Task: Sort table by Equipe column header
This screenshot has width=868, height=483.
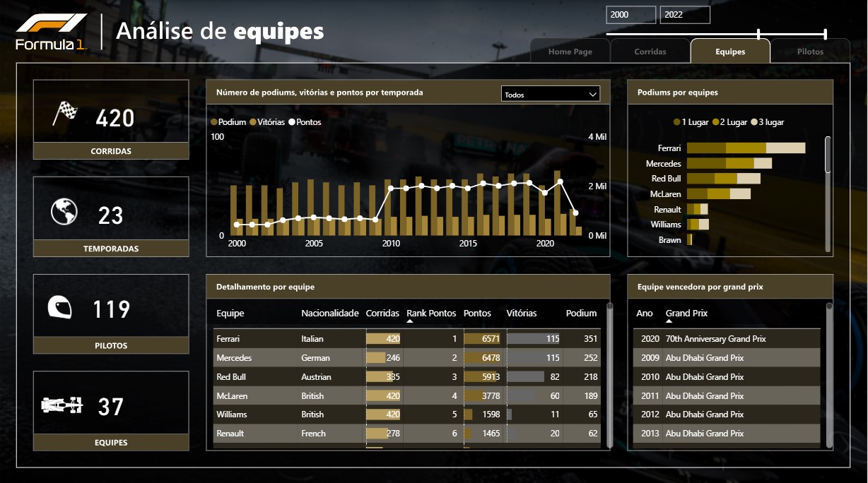Action: [230, 313]
